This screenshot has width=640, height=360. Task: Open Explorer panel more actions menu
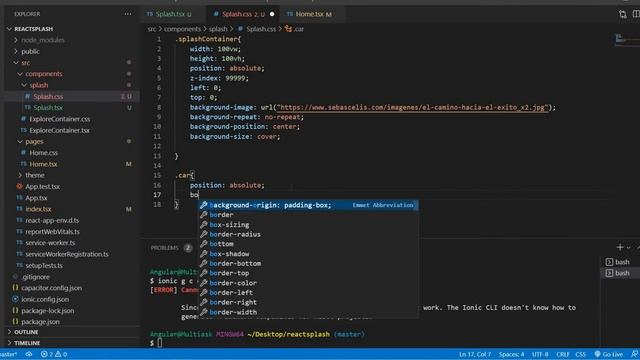click(128, 14)
